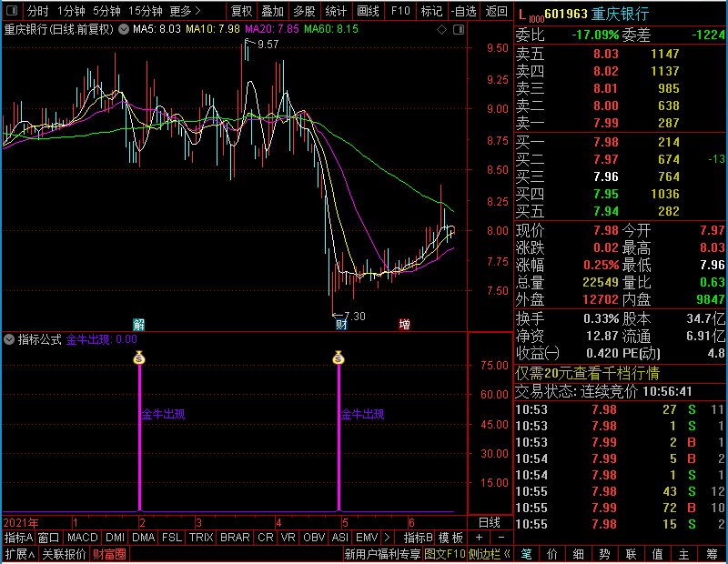Open the 图文F10 page
This screenshot has width=728, height=564.
[444, 554]
